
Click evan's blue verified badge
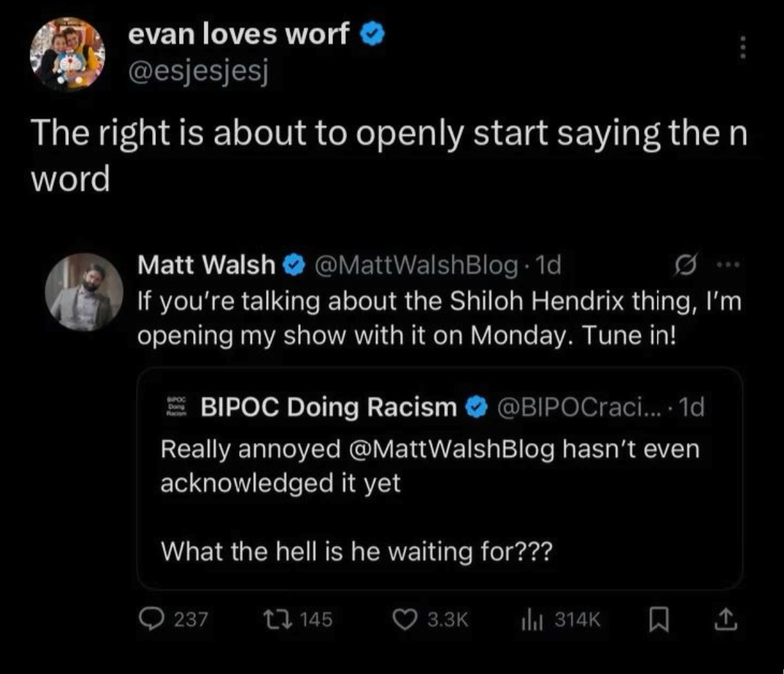coord(373,36)
